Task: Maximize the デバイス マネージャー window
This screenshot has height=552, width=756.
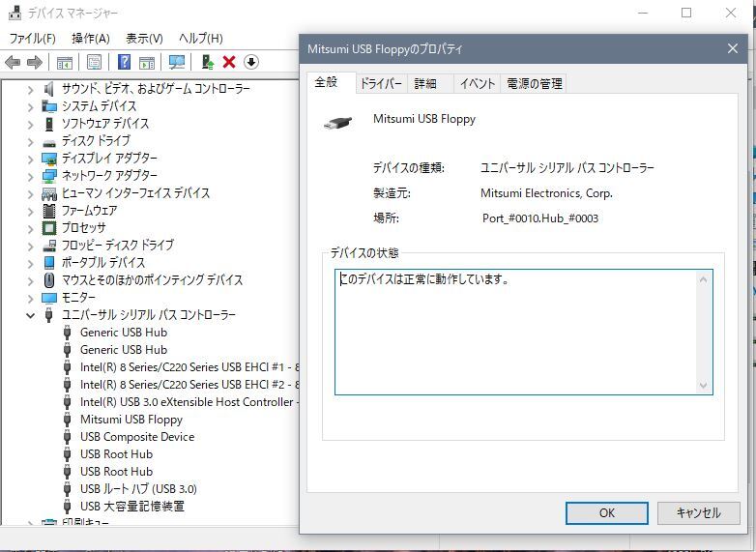Action: (686, 13)
